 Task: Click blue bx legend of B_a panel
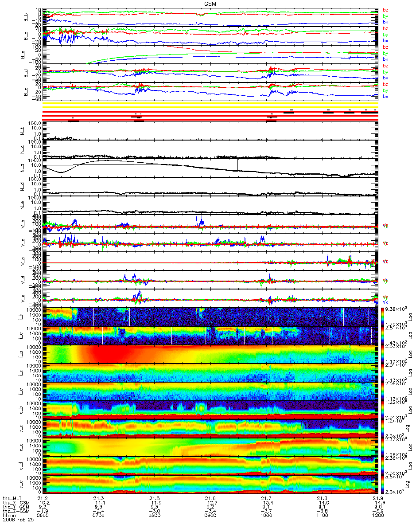pyautogui.click(x=385, y=59)
